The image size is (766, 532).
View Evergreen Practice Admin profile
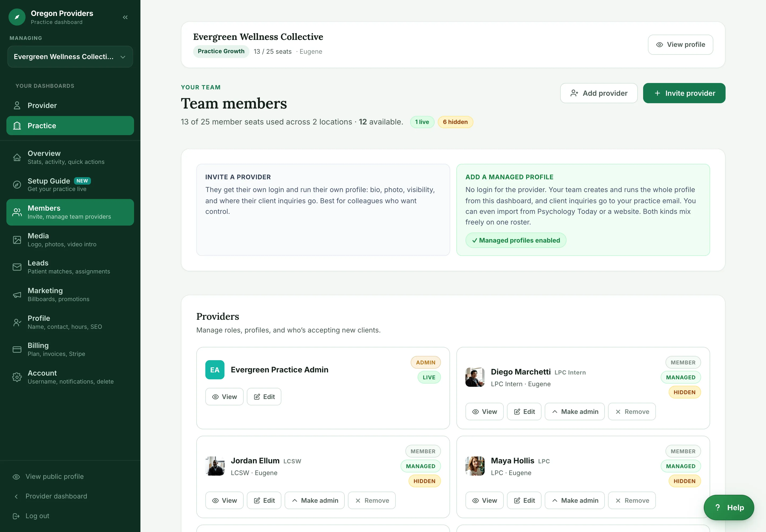(224, 397)
